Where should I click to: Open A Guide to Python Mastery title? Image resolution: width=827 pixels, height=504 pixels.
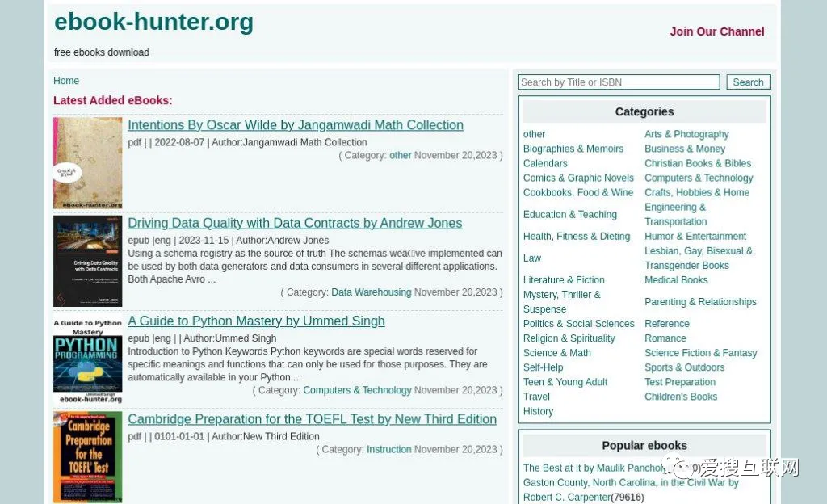pos(256,321)
